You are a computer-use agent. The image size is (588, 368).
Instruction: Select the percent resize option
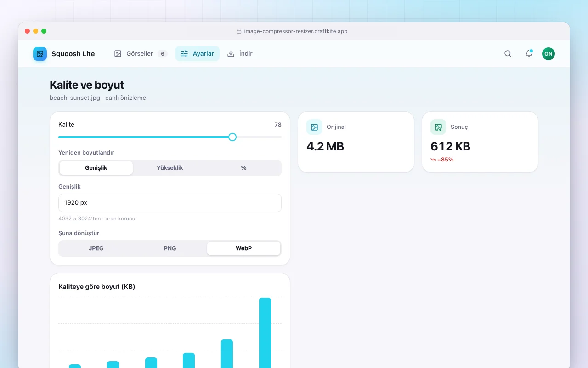click(x=244, y=168)
